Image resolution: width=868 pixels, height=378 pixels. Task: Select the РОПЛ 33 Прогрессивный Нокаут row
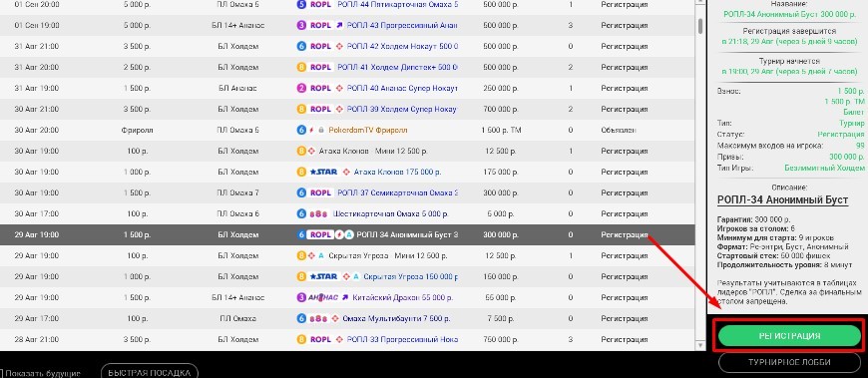(353, 339)
